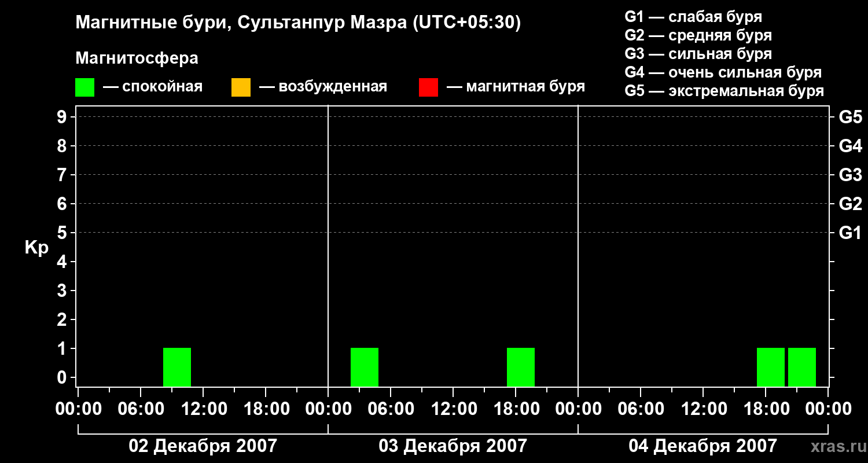Viewport: 868px width, 463px height.
Task: Click the 'Магнитосфера' heading
Action: [137, 58]
